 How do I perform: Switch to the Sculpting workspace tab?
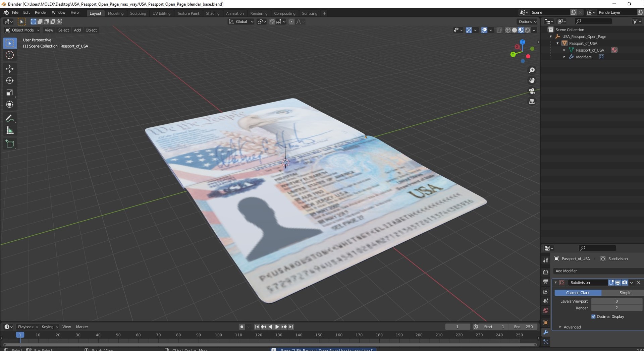138,13
